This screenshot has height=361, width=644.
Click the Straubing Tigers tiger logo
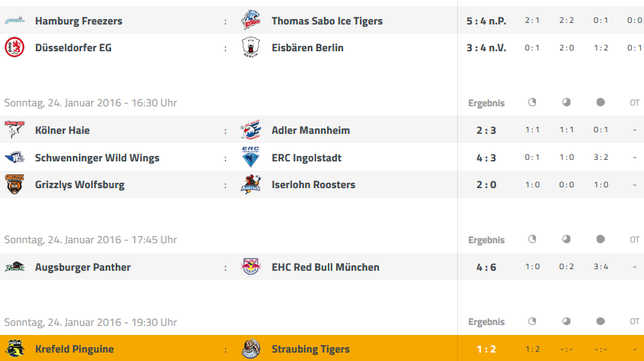(250, 349)
